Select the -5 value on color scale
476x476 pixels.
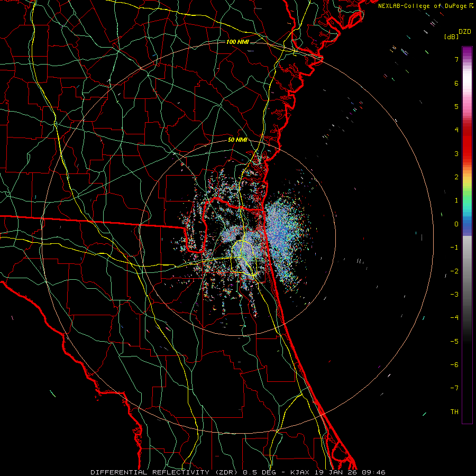(x=454, y=341)
